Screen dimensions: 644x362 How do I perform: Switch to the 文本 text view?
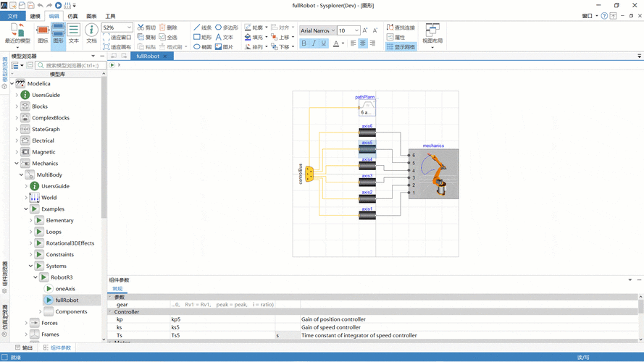coord(74,33)
